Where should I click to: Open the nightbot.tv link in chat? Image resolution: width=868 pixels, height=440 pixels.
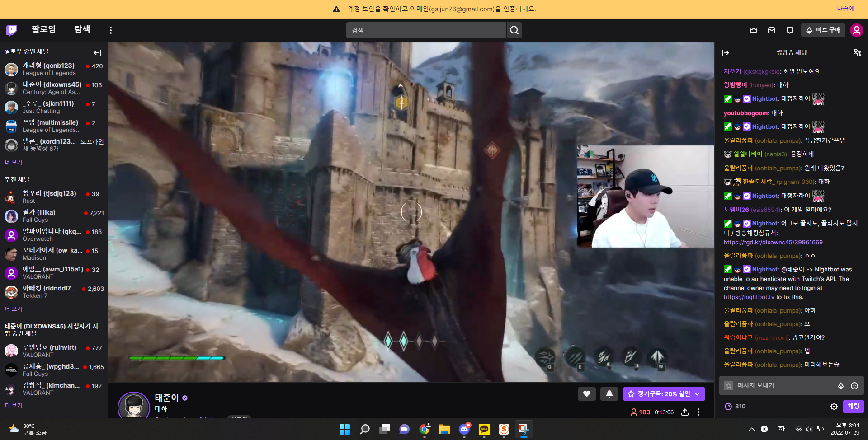[x=749, y=297]
